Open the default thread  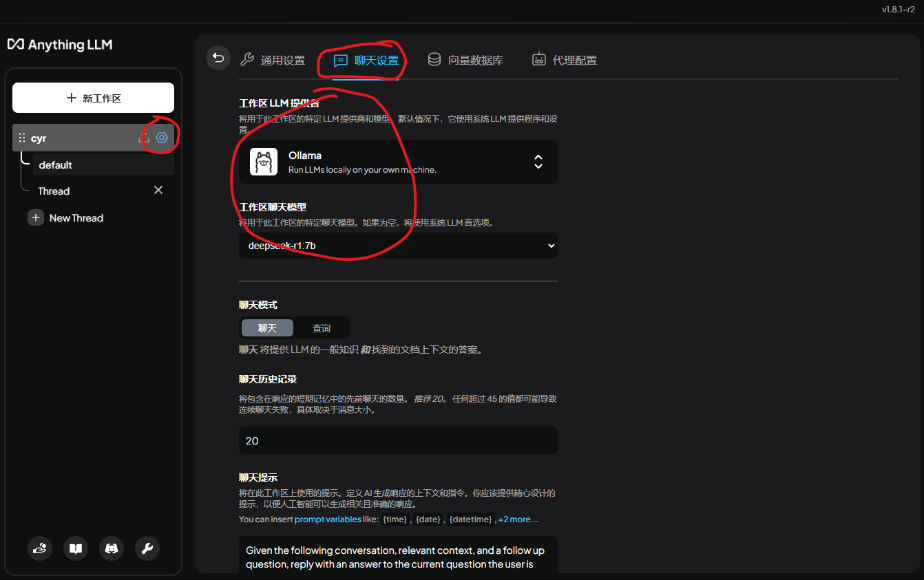103,164
